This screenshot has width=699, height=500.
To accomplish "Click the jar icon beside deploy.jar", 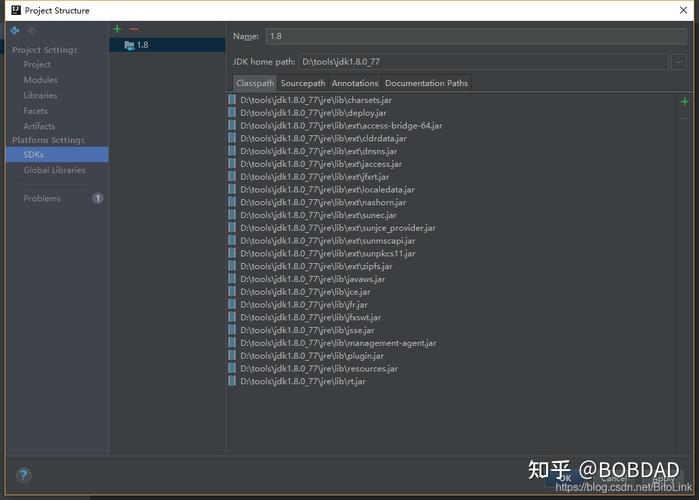I will [232, 113].
